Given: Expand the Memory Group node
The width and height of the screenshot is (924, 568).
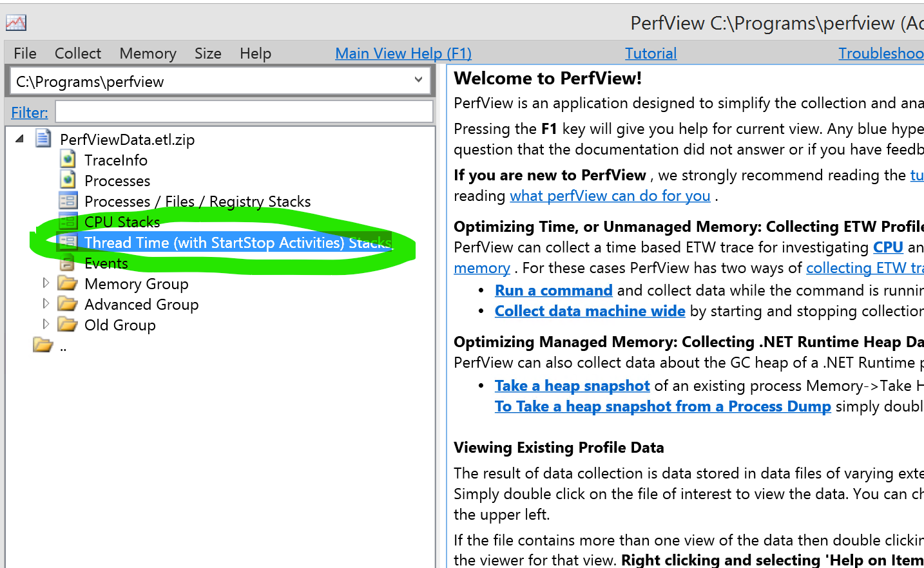Looking at the screenshot, I should click(x=45, y=283).
